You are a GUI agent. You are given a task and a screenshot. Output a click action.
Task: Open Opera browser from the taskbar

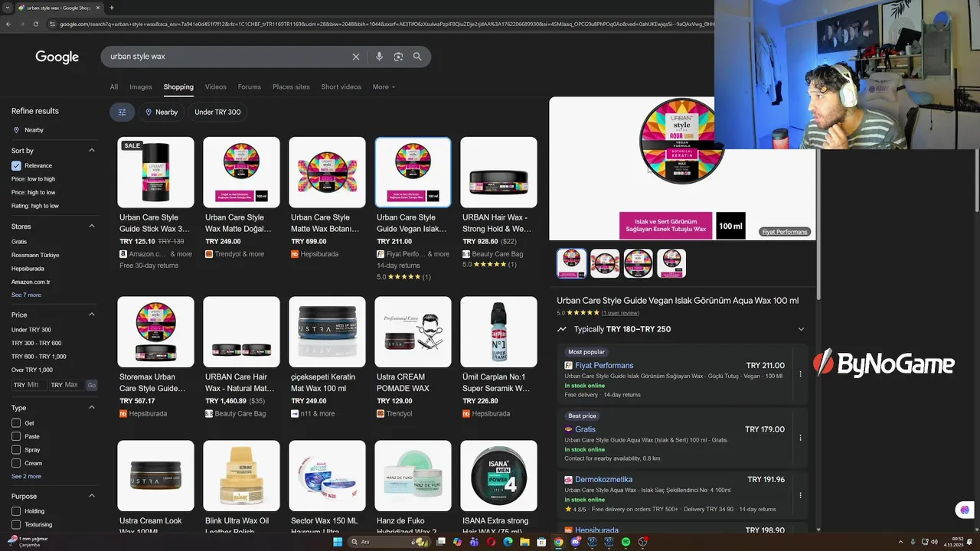coord(491,542)
